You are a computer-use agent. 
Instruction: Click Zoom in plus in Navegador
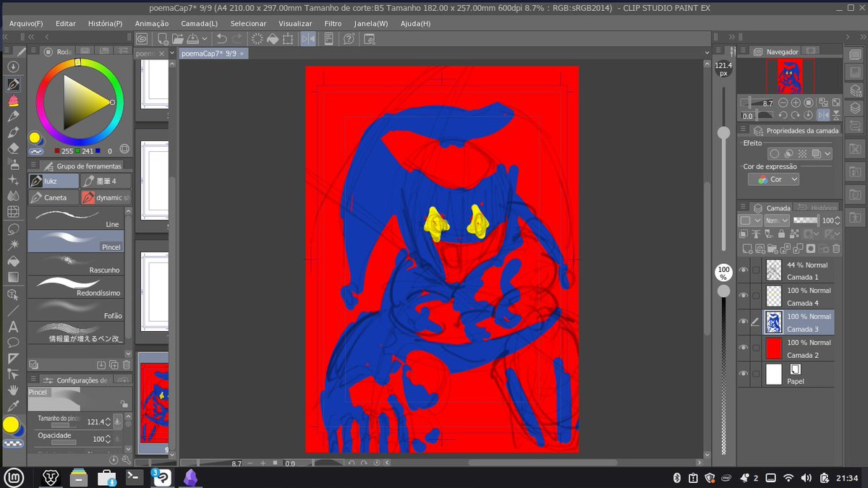click(x=796, y=103)
